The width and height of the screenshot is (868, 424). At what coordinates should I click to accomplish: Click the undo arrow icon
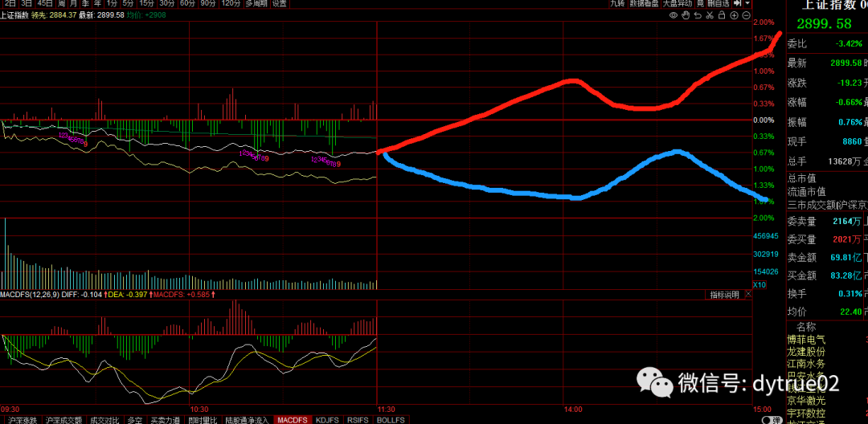tap(698, 15)
